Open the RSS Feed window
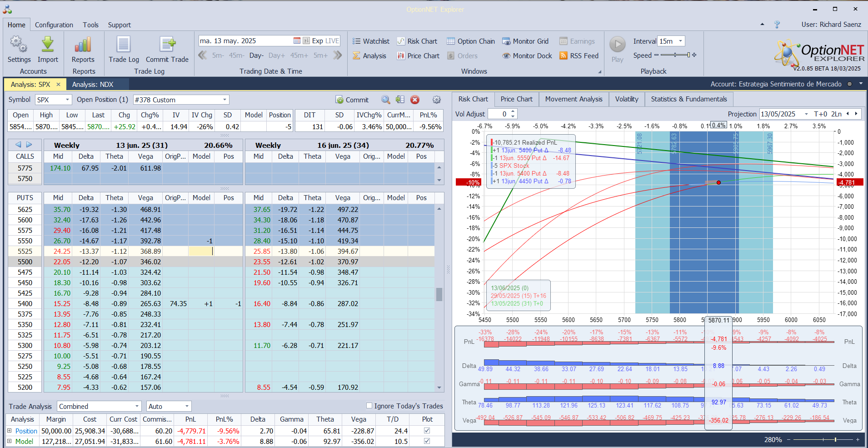 (x=579, y=55)
